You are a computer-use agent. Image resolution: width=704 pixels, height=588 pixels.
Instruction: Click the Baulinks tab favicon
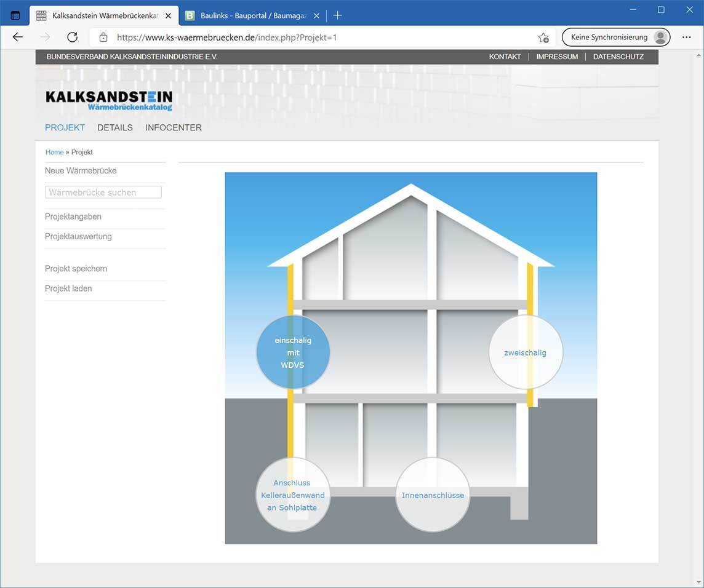click(190, 16)
